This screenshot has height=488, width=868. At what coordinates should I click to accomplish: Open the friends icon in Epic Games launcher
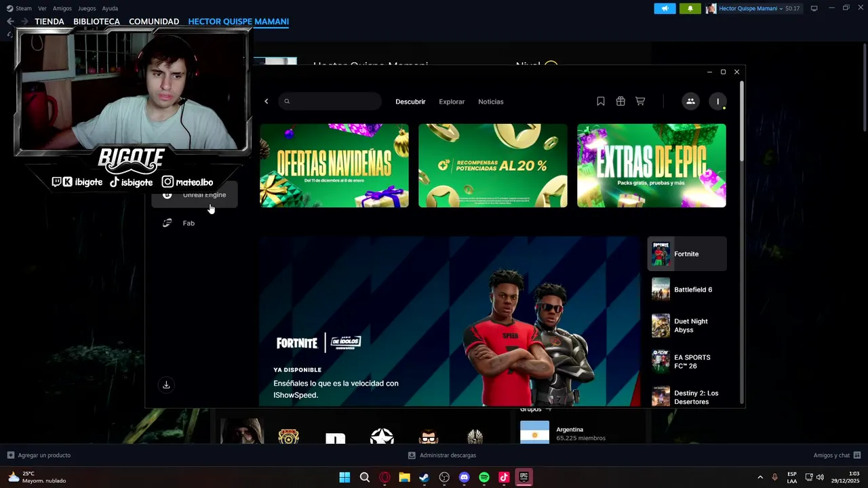690,102
